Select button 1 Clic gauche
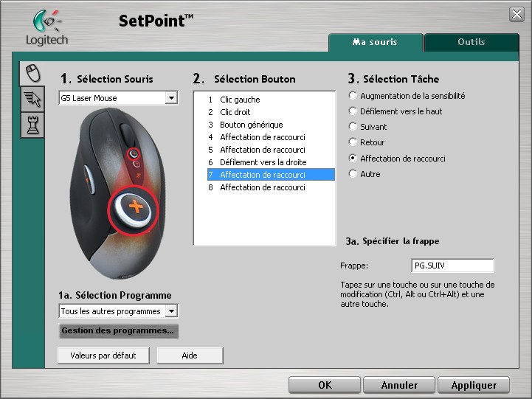Image resolution: width=532 pixels, height=399 pixels. coord(271,100)
